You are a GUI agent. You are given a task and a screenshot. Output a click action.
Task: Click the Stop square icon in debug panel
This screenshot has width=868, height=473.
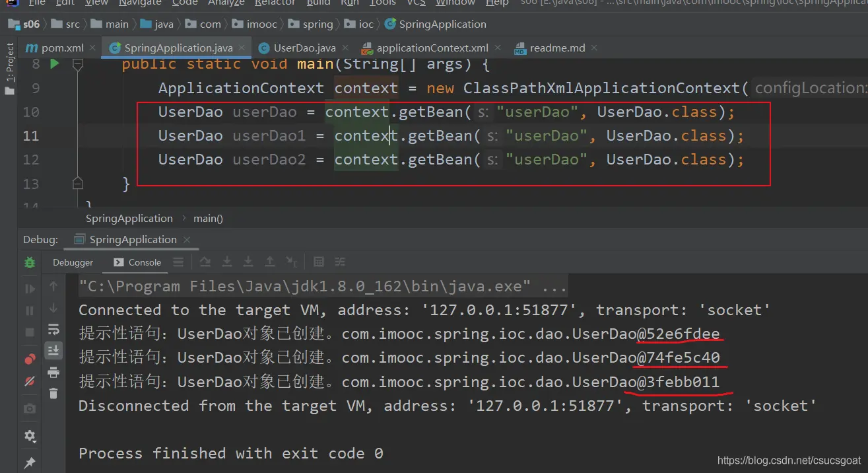coord(30,332)
